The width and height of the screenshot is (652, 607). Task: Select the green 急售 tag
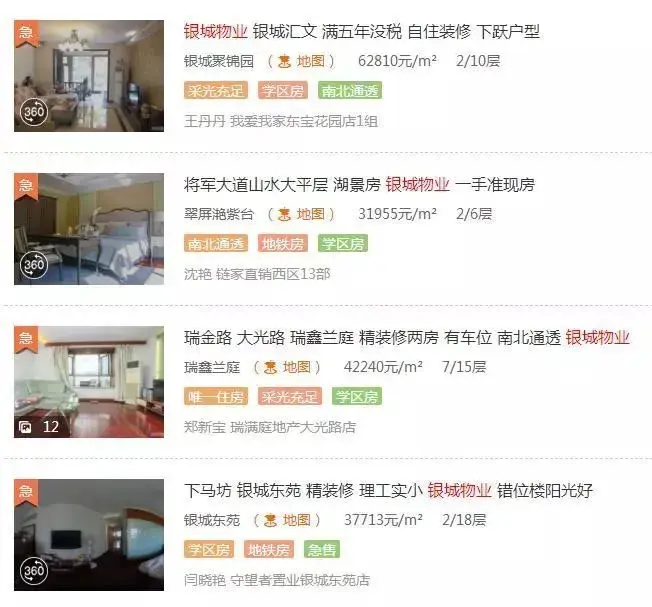pyautogui.click(x=322, y=550)
